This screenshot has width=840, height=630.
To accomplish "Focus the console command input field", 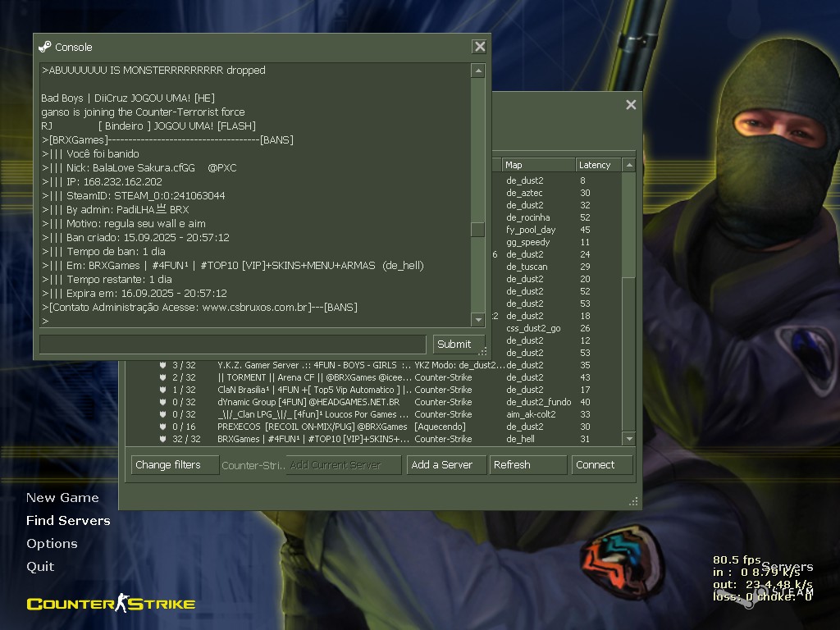I will 233,344.
